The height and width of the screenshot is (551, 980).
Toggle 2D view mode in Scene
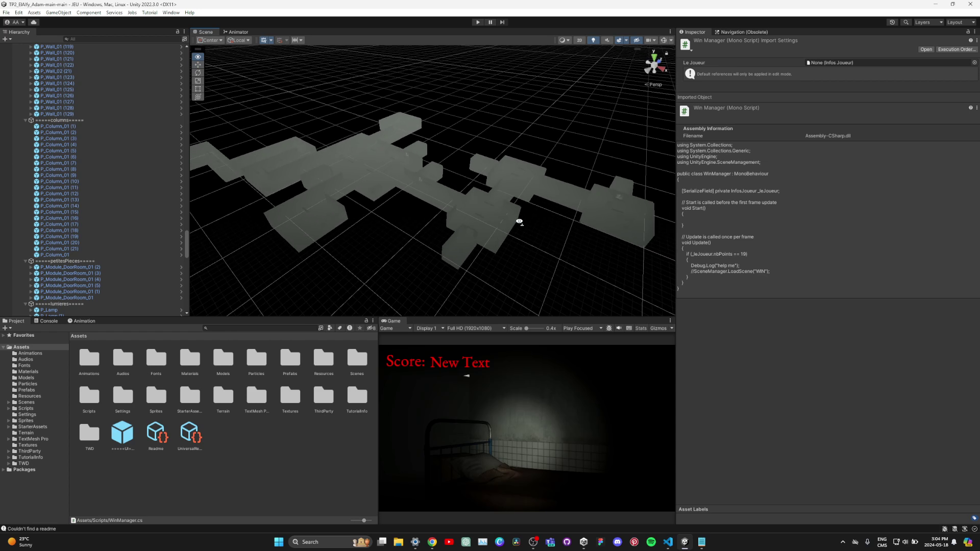[579, 40]
